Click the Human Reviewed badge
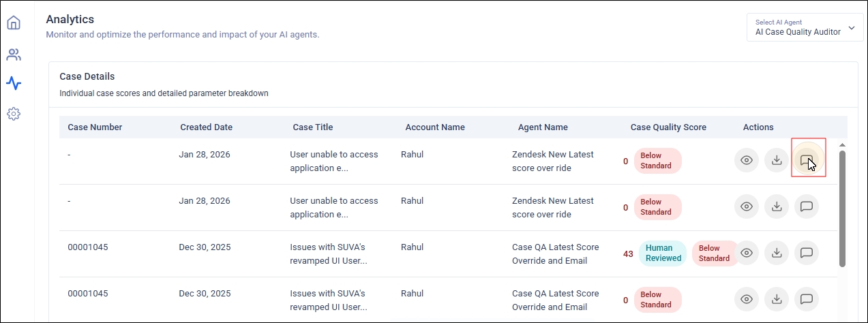 pyautogui.click(x=663, y=253)
